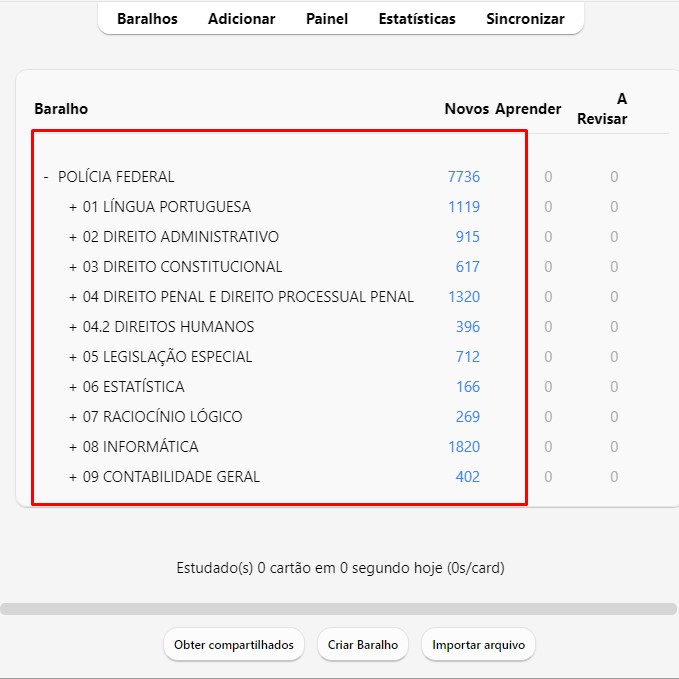
Task: Click Criar Baralho button
Action: point(363,645)
